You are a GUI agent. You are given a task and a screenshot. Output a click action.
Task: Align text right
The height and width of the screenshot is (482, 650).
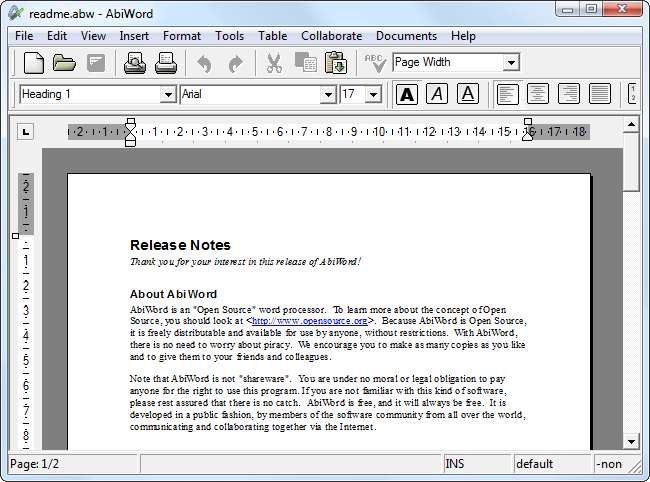click(569, 94)
